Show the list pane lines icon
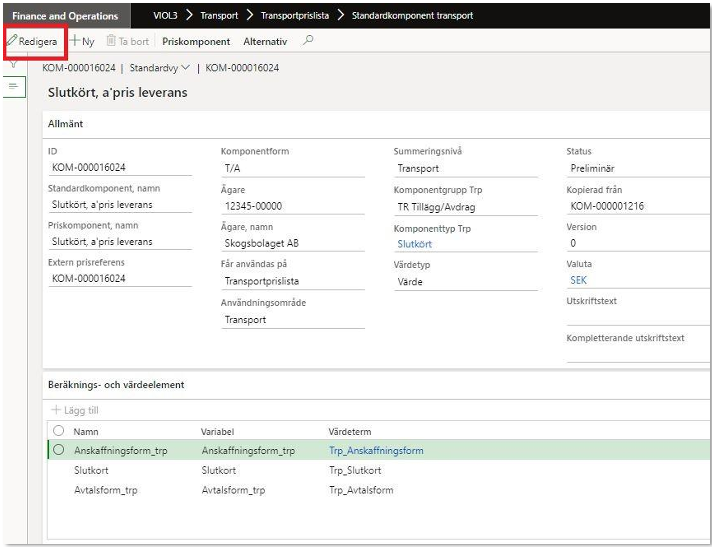This screenshot has height=547, width=712. [x=14, y=87]
